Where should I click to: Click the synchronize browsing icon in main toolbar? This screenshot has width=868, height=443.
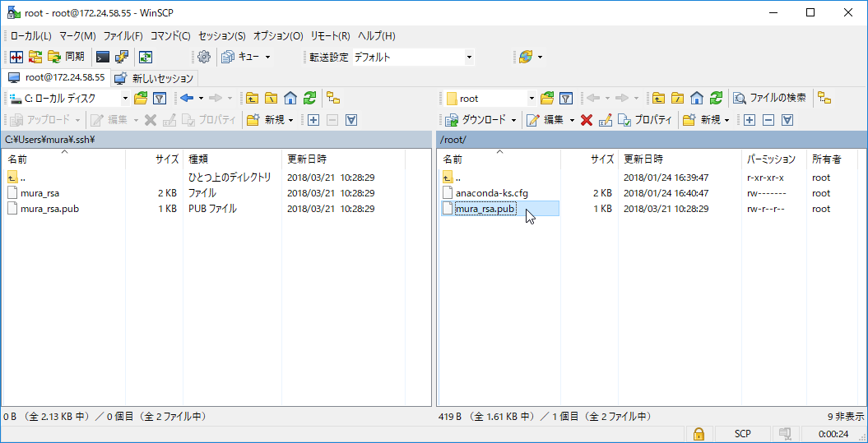pyautogui.click(x=145, y=57)
